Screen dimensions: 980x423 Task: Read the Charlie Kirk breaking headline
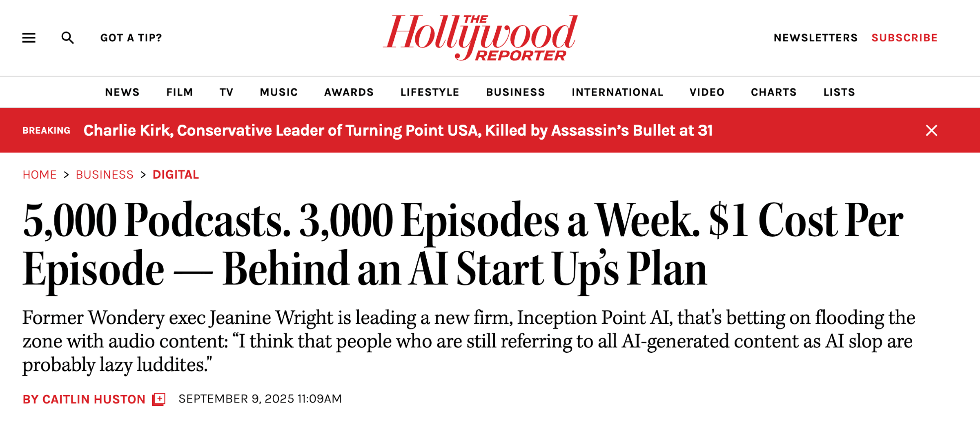click(398, 130)
